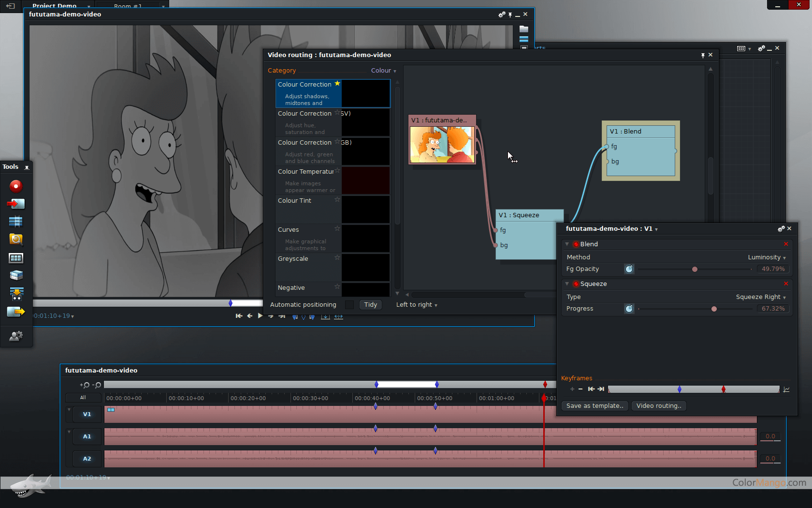Select the Colour Tint effect entry
Viewport: 812px width, 508px height.
[333, 209]
